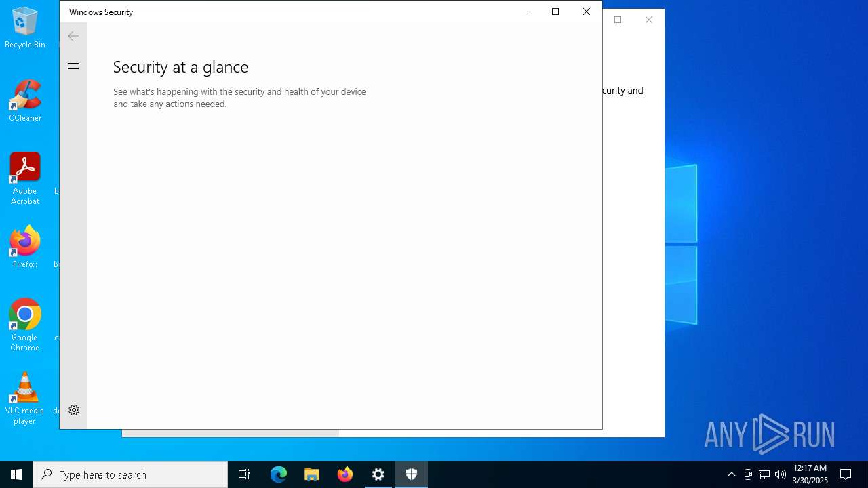Select the Adobe Acrobat desktop shortcut
The width and height of the screenshot is (868, 488).
[25, 179]
